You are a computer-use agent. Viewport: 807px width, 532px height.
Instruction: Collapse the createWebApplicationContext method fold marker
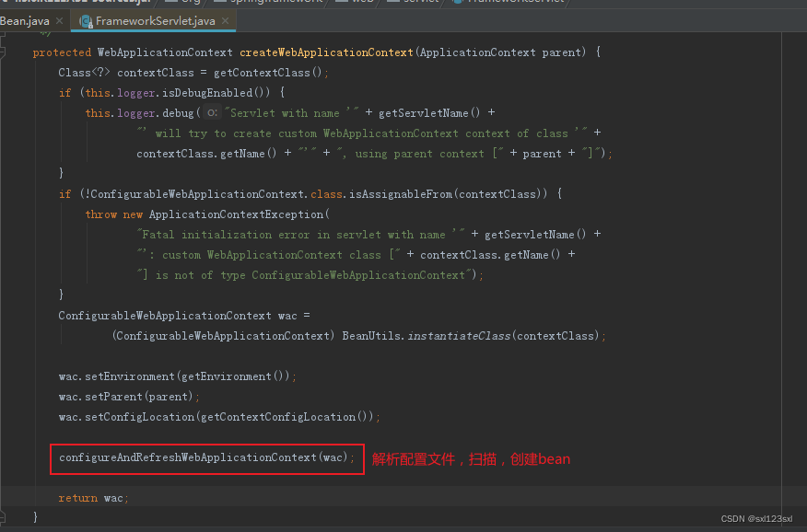(x=3, y=52)
